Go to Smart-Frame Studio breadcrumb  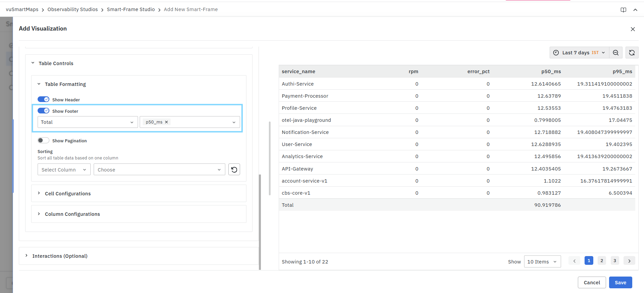[x=131, y=9]
